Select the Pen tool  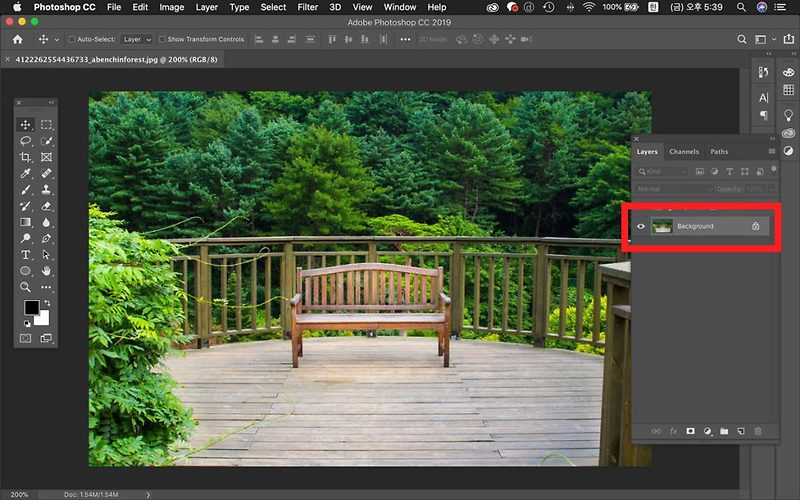pos(46,238)
